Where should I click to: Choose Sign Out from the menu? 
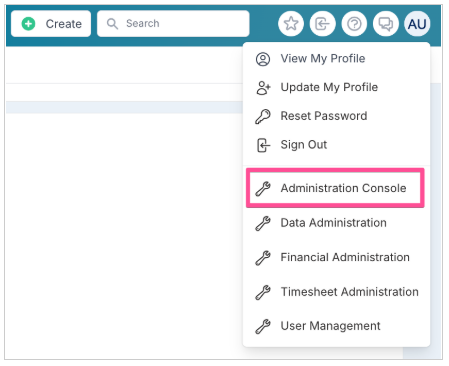(x=337, y=145)
